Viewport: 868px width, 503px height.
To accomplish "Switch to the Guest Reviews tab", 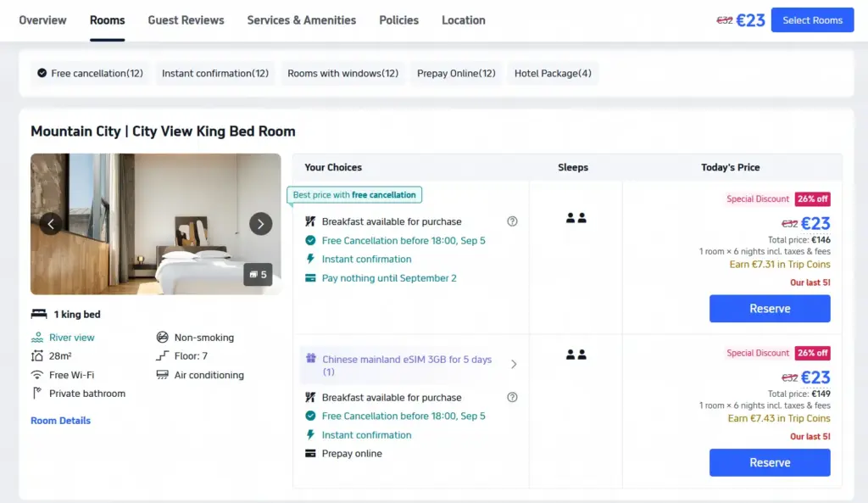I will tap(186, 20).
